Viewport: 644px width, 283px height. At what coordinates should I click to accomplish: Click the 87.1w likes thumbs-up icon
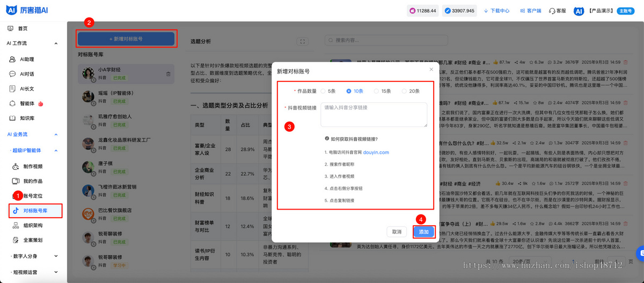(x=495, y=62)
